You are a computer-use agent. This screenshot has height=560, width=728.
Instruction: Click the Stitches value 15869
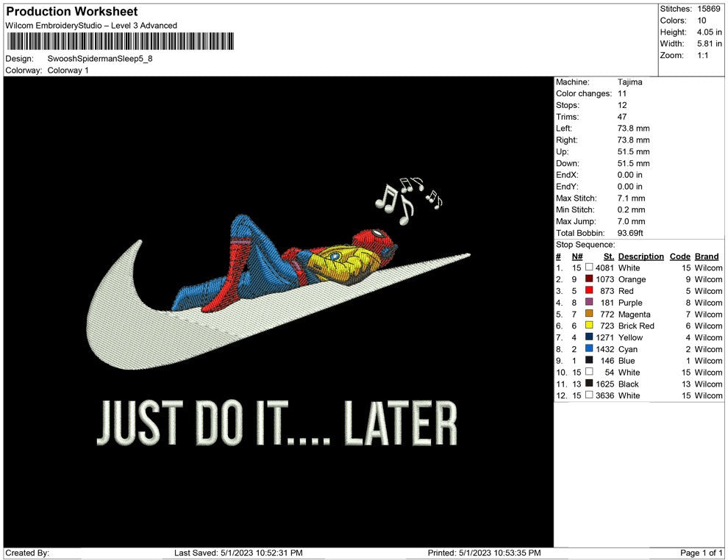coord(708,9)
